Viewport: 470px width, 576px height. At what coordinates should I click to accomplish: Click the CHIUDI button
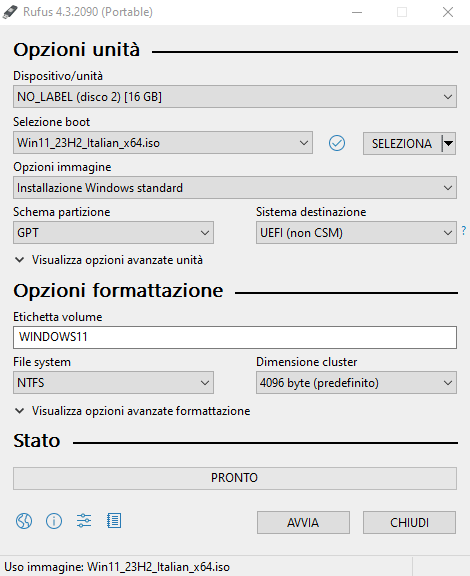pyautogui.click(x=409, y=522)
